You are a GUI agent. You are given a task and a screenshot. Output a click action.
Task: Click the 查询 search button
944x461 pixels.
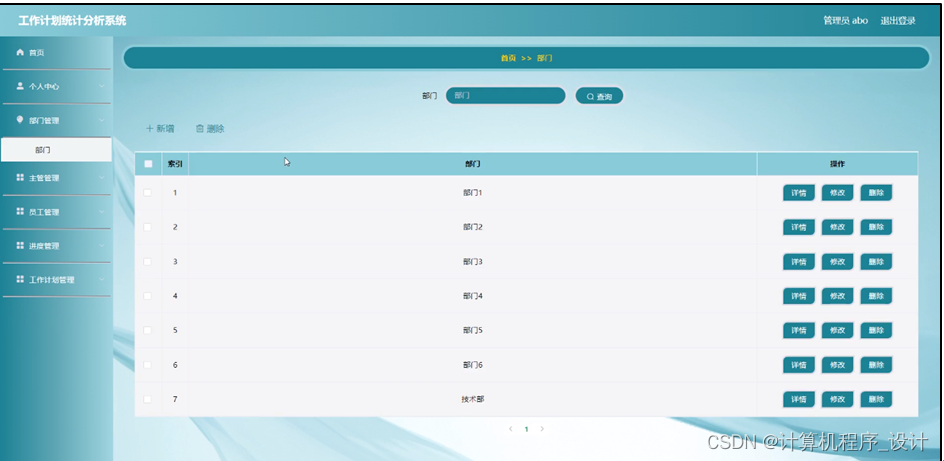tap(599, 96)
